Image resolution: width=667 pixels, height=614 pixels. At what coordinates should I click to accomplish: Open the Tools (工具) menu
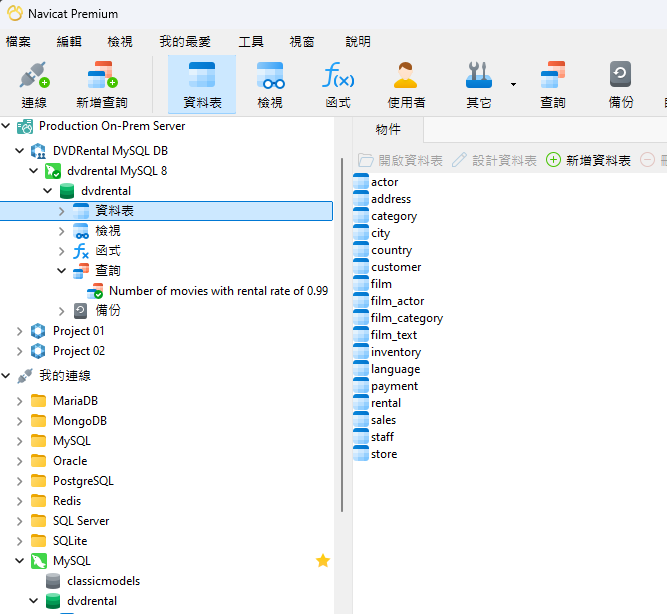click(251, 42)
